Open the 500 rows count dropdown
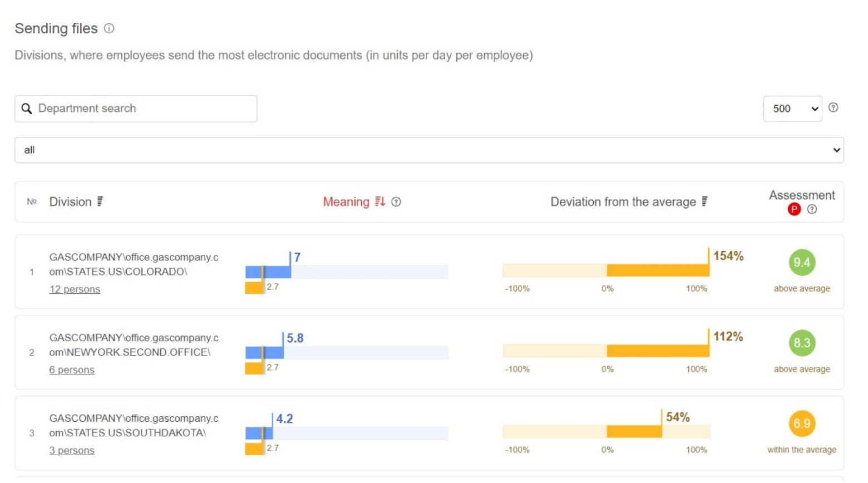Image resolution: width=868 pixels, height=483 pixels. coord(792,109)
